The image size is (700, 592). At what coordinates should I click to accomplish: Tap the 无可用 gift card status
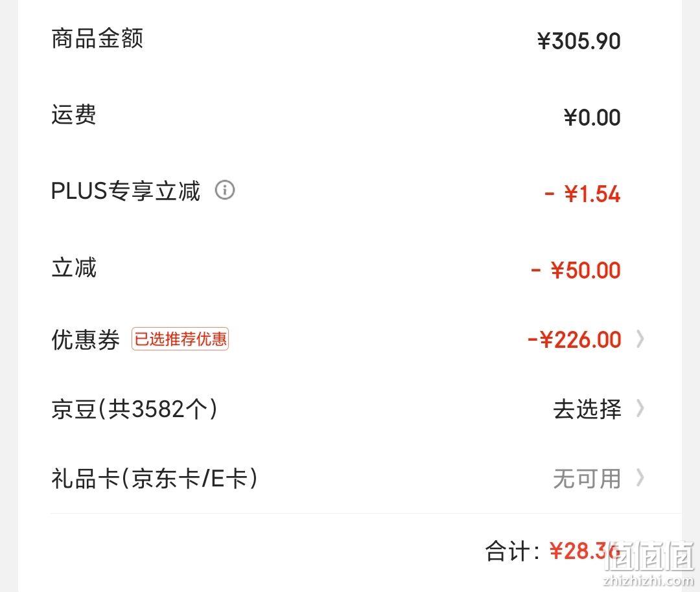pyautogui.click(x=587, y=479)
